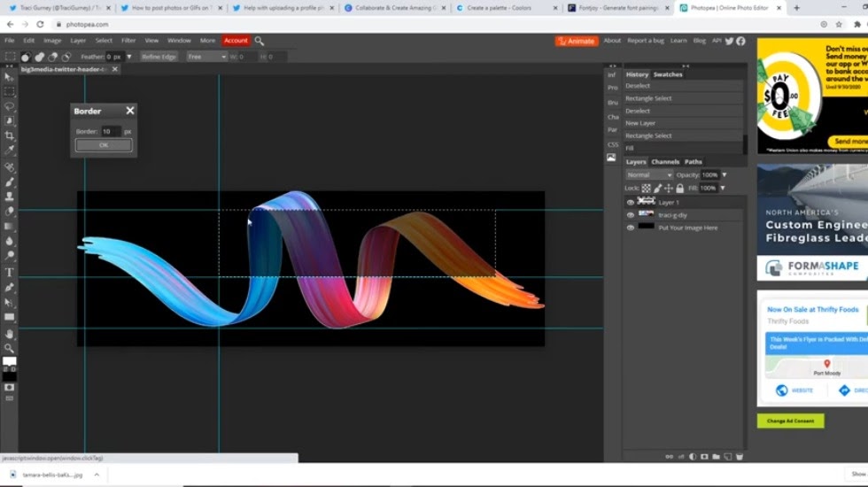Click the delete layer trash icon
The image size is (868, 487).
tap(740, 457)
